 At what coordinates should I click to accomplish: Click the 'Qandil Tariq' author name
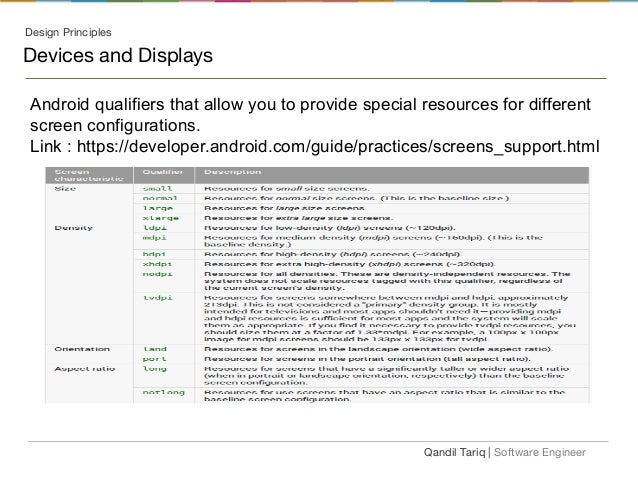(454, 452)
